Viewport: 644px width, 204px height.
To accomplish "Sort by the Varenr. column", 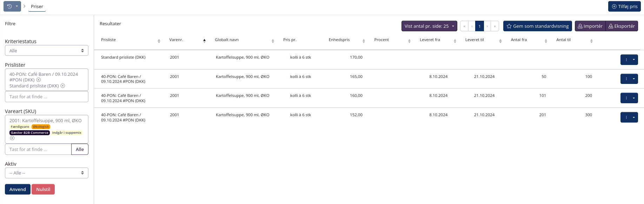I will click(x=204, y=41).
